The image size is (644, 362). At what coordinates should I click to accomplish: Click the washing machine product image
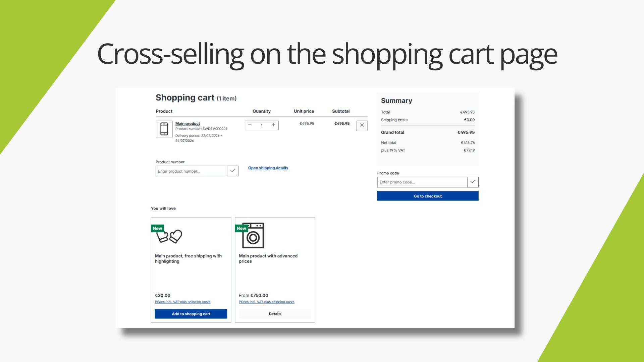tap(253, 235)
